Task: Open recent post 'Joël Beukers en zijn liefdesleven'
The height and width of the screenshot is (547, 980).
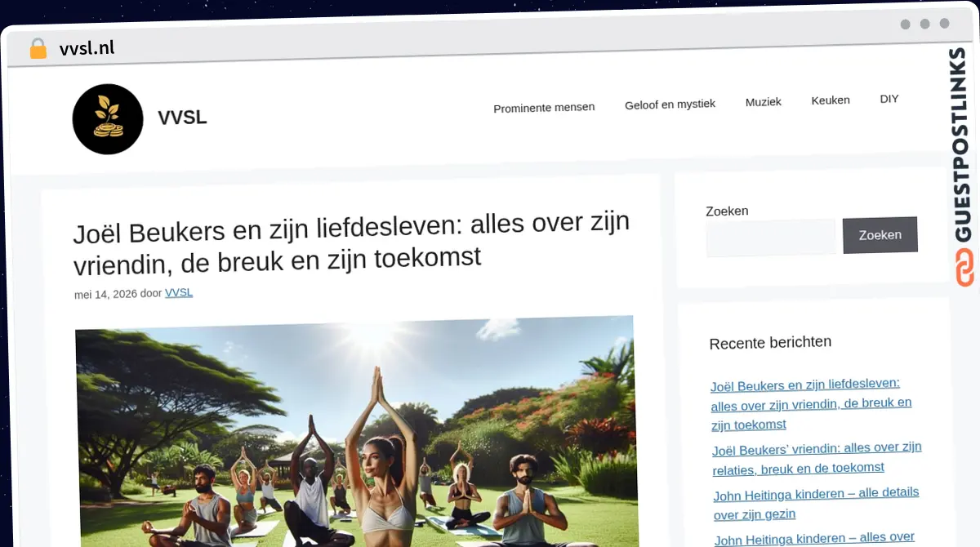Action: click(812, 403)
